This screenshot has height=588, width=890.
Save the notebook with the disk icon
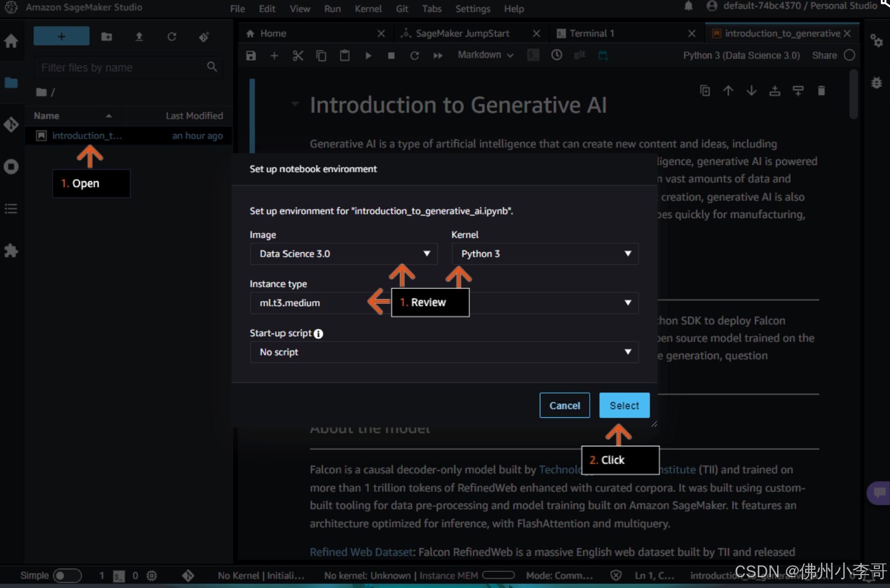(251, 55)
